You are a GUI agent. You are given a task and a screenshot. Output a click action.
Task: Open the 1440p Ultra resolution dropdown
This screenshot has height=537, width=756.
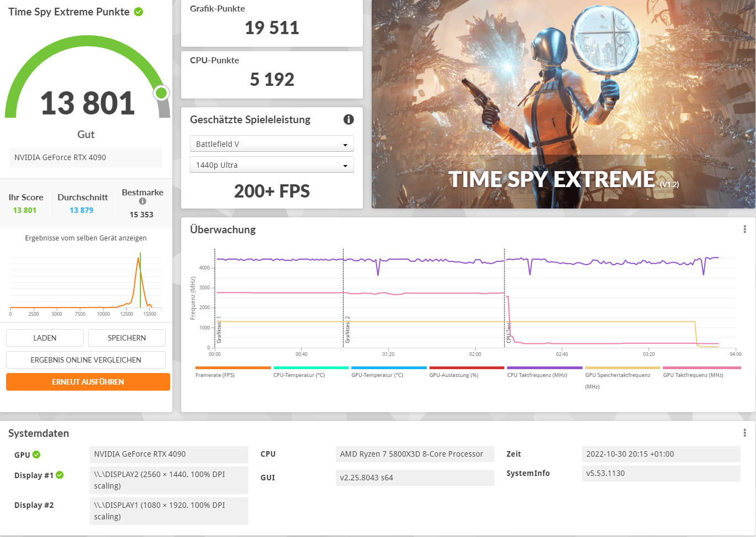click(x=272, y=165)
